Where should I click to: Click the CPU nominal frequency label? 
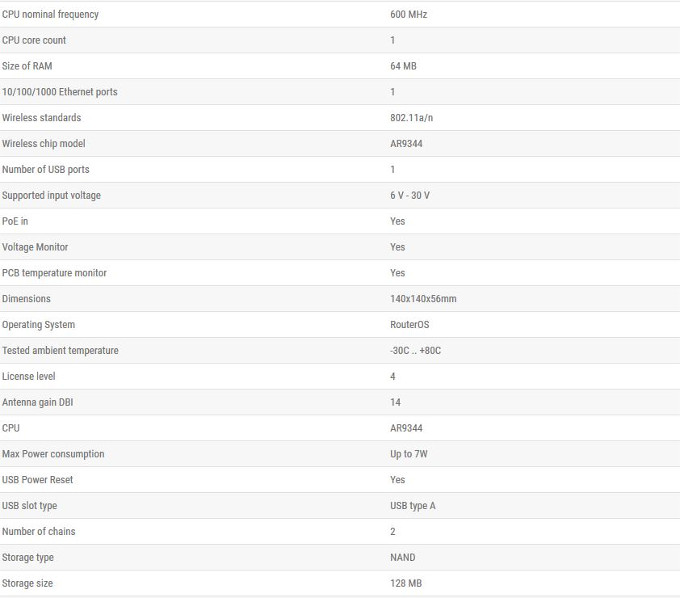[50, 14]
